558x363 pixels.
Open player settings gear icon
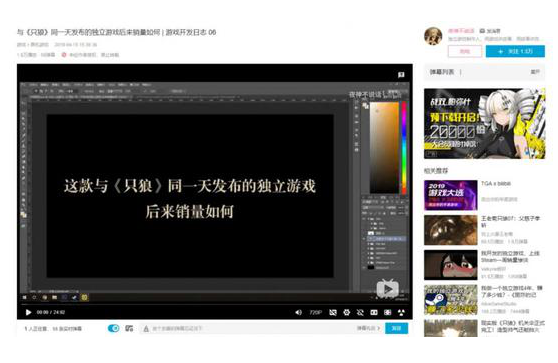(347, 312)
